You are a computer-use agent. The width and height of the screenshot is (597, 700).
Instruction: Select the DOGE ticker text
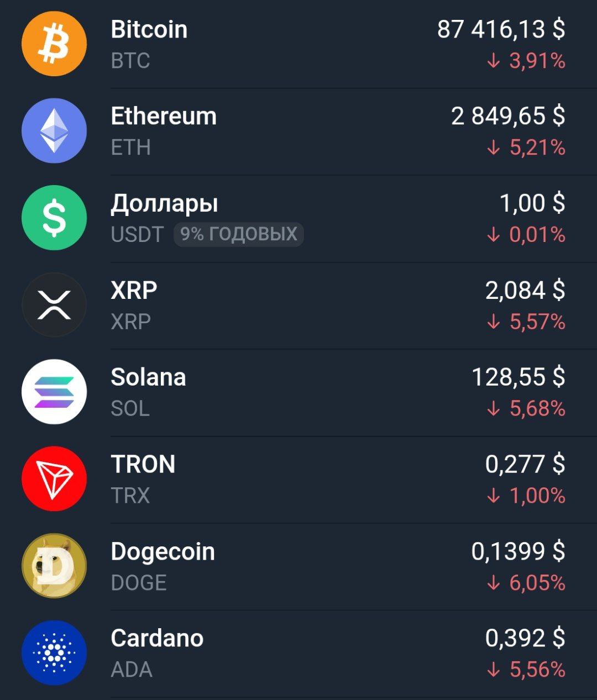[x=139, y=583]
